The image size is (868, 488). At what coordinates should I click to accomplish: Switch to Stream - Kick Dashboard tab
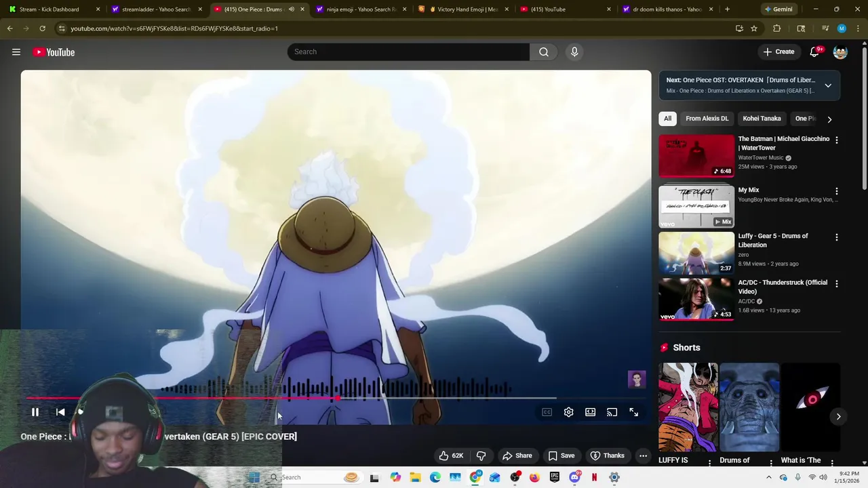pyautogui.click(x=54, y=9)
